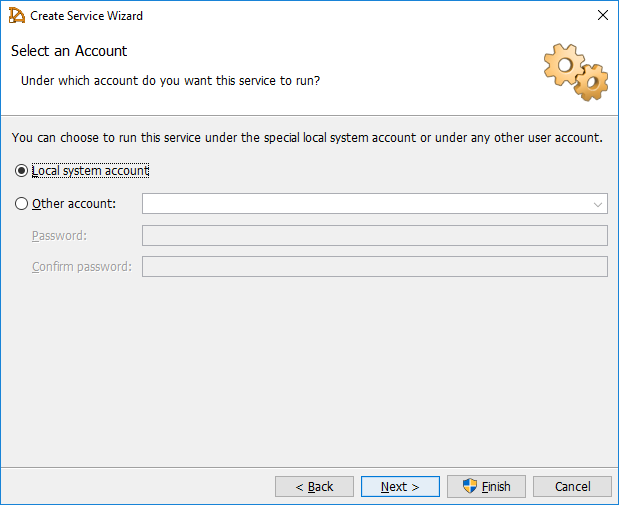This screenshot has height=505, width=619.
Task: Select the Local system account radio button
Action: 22,171
